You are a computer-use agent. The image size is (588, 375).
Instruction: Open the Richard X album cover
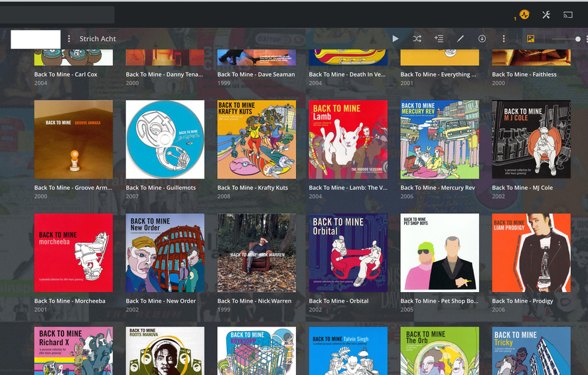[x=74, y=350]
